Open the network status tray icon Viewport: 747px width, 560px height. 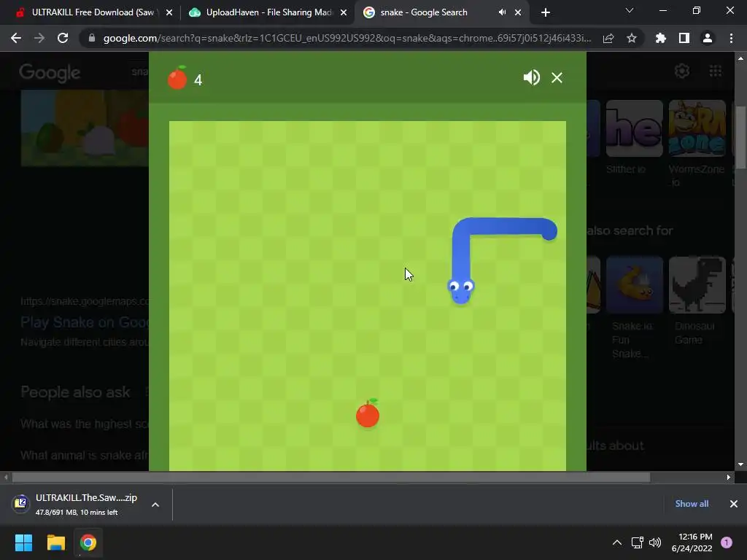click(638, 542)
